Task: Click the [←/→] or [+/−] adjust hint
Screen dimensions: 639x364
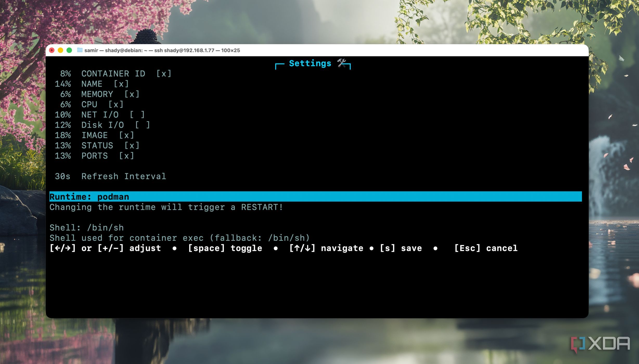Action: [105, 248]
